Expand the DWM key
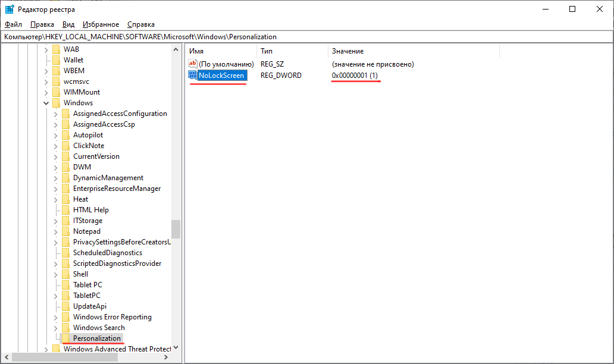 click(55, 168)
